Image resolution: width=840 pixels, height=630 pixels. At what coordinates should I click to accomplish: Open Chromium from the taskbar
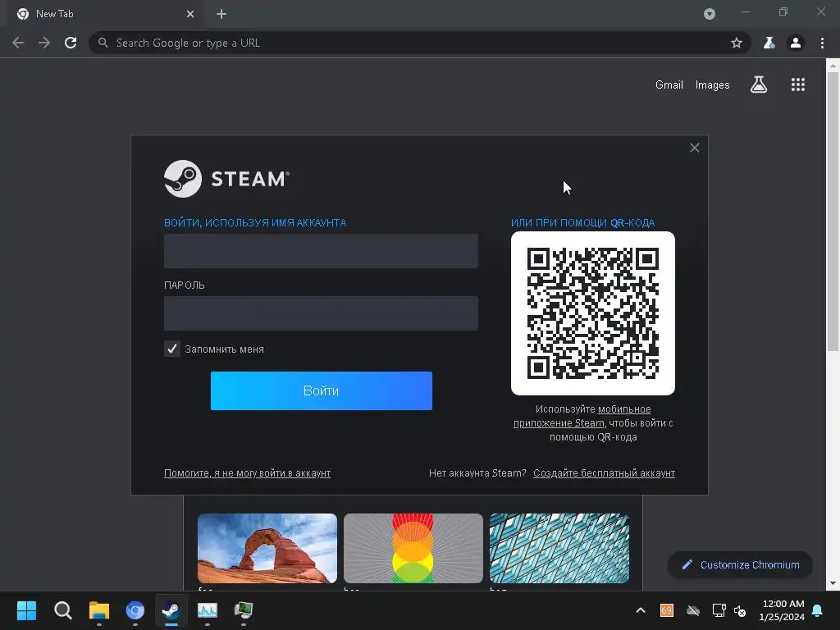pyautogui.click(x=135, y=610)
